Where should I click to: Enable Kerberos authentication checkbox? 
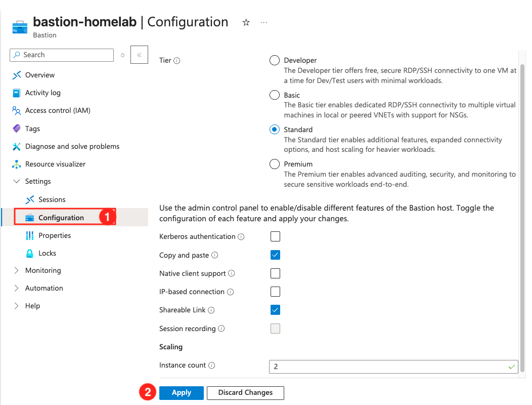tap(275, 236)
